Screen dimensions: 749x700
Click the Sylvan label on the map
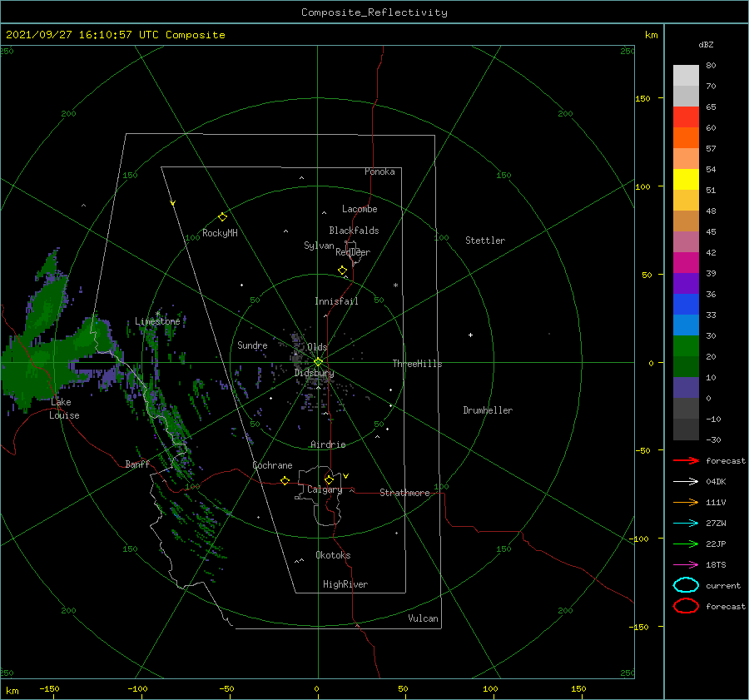coord(319,246)
